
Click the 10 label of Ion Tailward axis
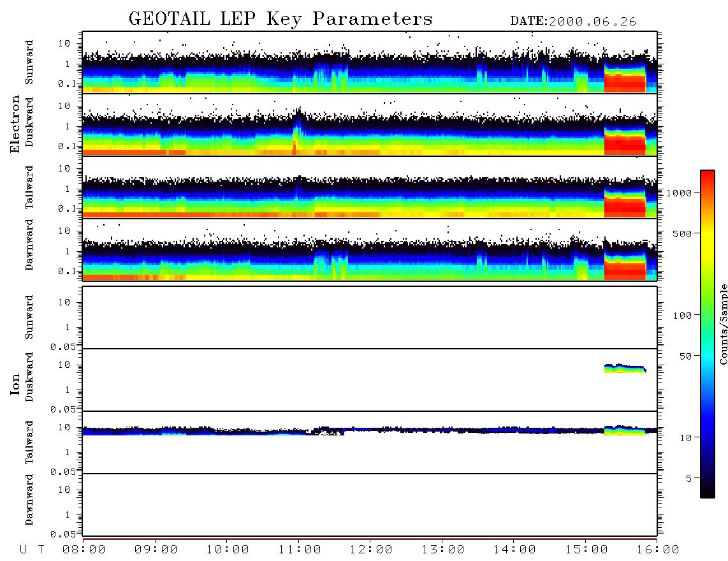64,428
